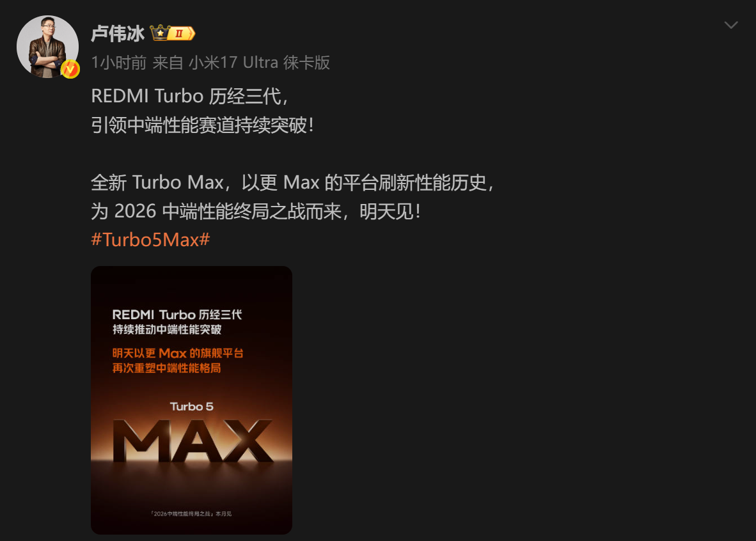The height and width of the screenshot is (541, 756).
Task: Click post line 为 2026 中端性能终局之战而来
Action: point(256,211)
